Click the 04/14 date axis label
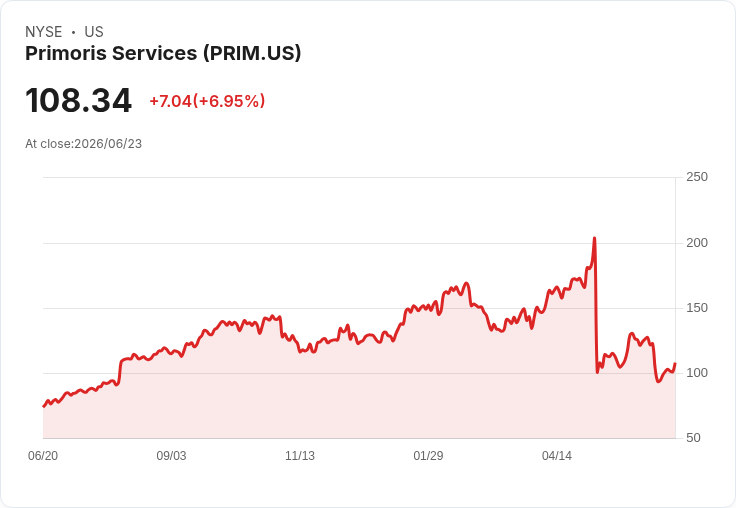The width and height of the screenshot is (736, 508). click(x=557, y=456)
